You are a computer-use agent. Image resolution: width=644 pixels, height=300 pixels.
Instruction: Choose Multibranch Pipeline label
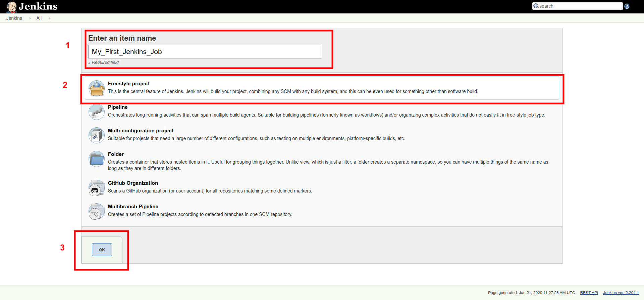133,207
